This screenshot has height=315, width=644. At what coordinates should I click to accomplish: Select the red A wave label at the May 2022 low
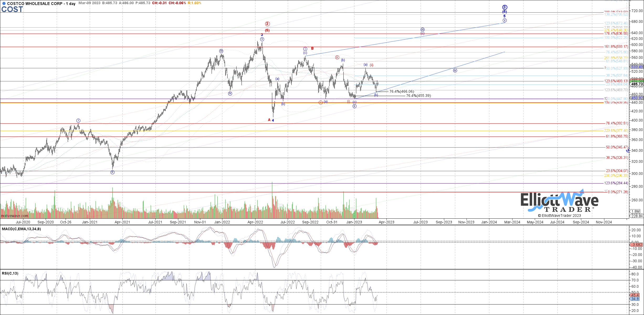pos(269,120)
